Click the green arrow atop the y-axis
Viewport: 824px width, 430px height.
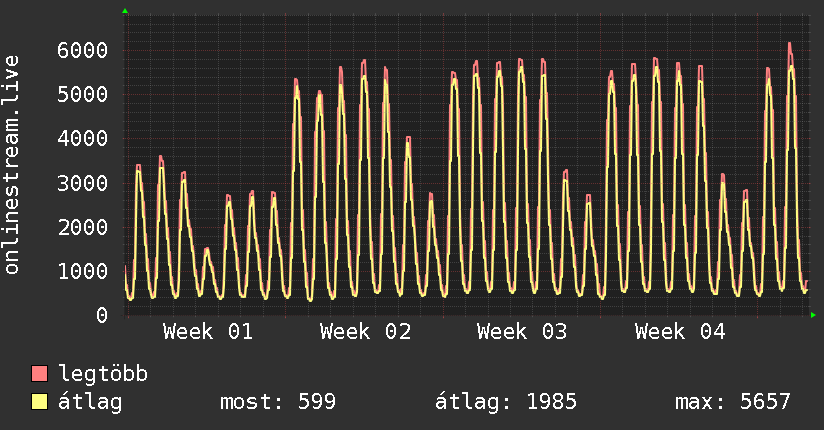click(x=125, y=11)
